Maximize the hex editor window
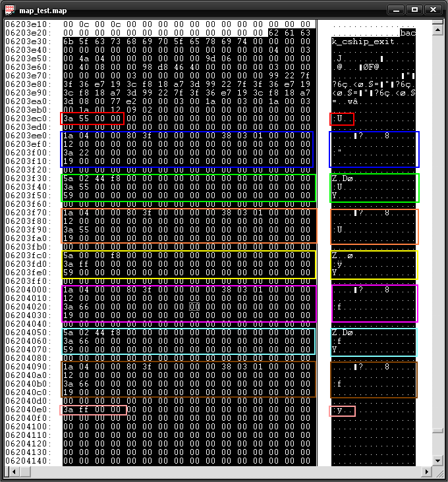The image size is (448, 482). point(414,9)
